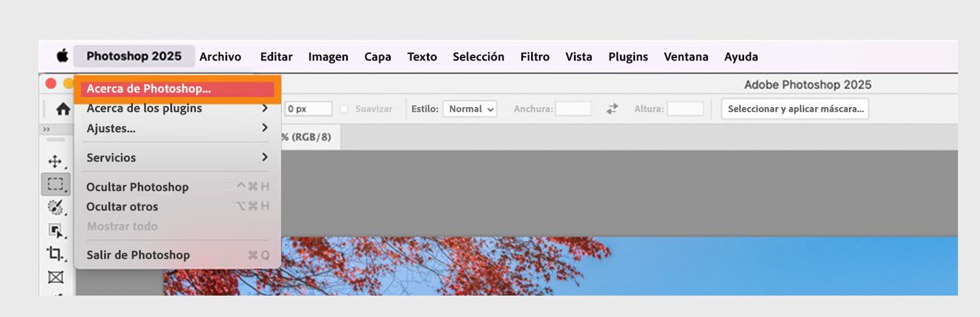The image size is (980, 317).
Task: Select the Rectangular Marquee tool
Action: click(x=56, y=184)
